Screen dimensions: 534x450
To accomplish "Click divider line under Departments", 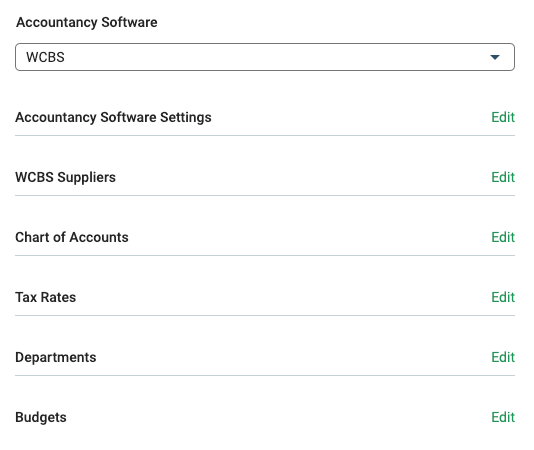I will (265, 375).
